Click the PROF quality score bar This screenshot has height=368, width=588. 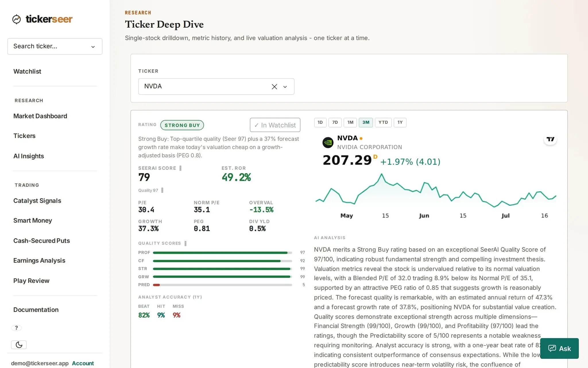[x=223, y=253]
